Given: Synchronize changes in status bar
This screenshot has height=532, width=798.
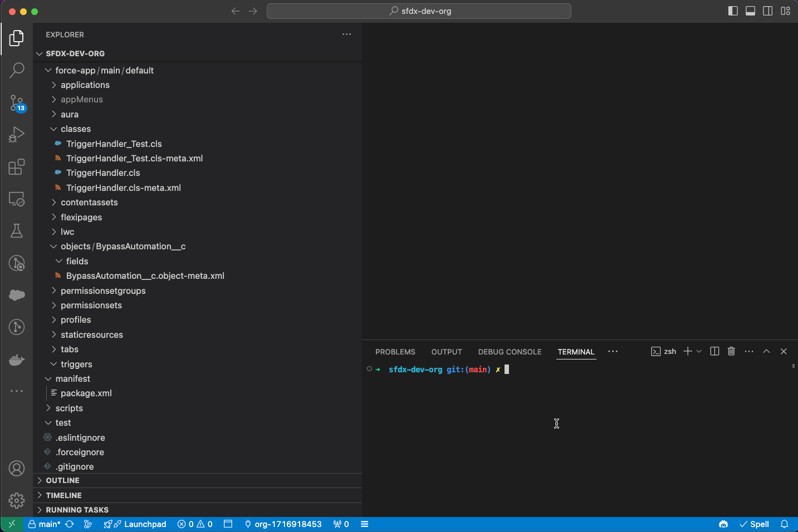Looking at the screenshot, I should pos(70,524).
